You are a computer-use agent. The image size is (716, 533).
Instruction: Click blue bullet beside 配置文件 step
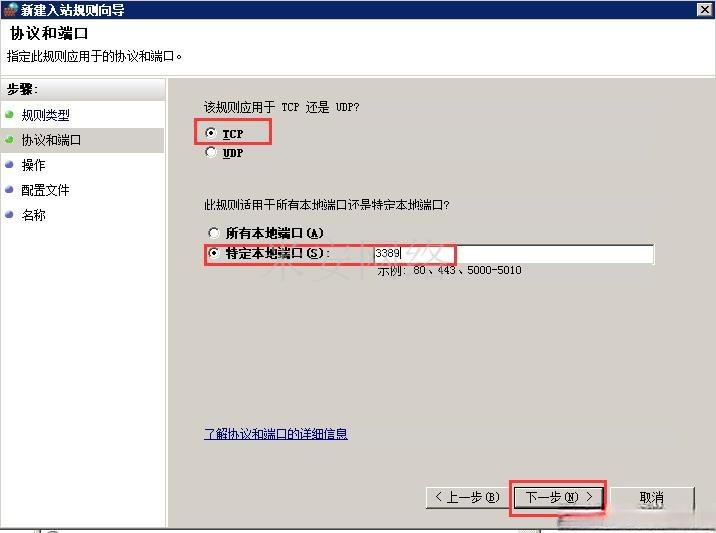point(9,190)
